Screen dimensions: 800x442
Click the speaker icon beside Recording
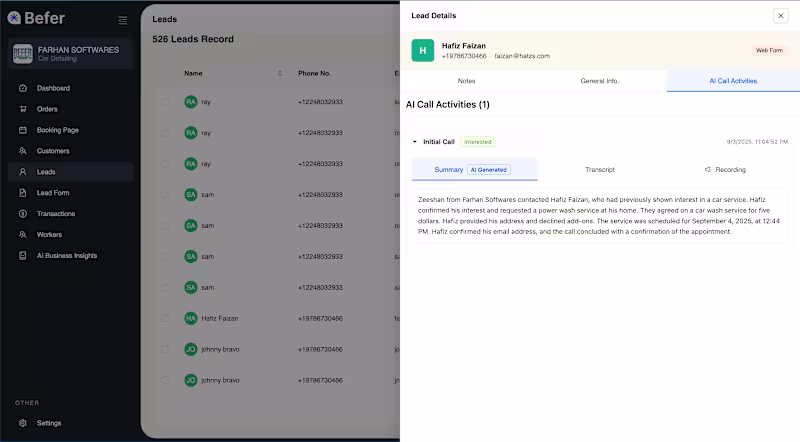(708, 169)
